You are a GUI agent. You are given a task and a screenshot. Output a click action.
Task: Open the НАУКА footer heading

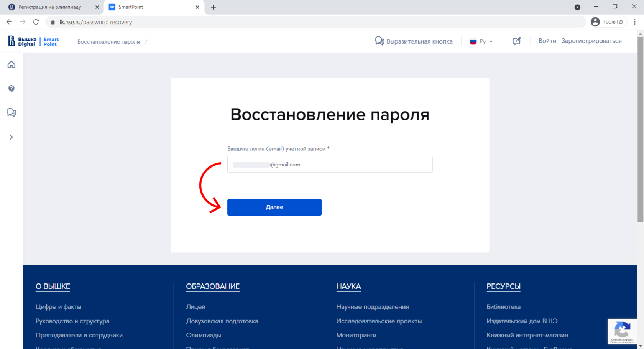click(x=348, y=286)
